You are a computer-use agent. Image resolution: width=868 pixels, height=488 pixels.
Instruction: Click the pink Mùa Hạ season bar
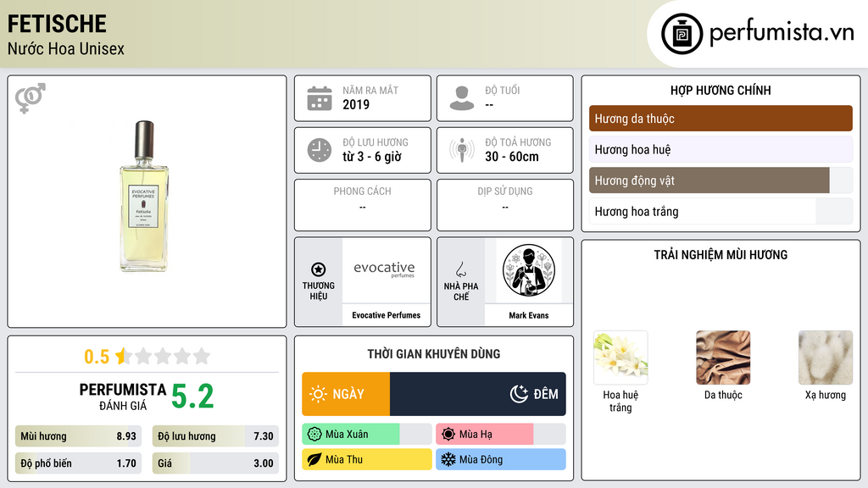[x=501, y=435]
